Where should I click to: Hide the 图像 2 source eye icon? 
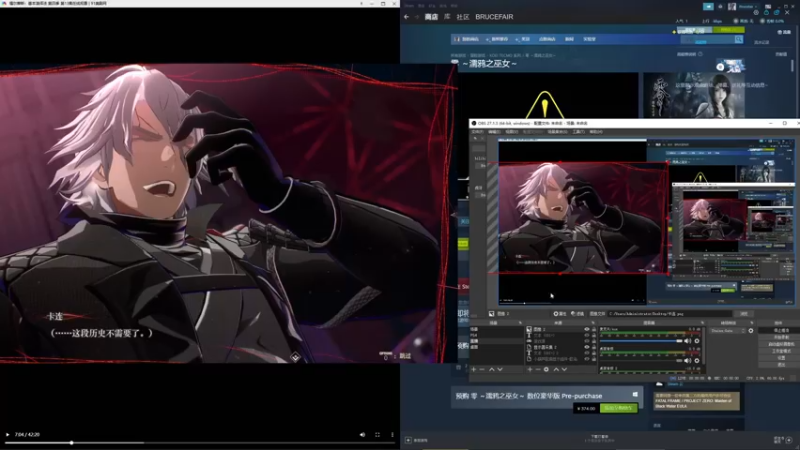587,329
